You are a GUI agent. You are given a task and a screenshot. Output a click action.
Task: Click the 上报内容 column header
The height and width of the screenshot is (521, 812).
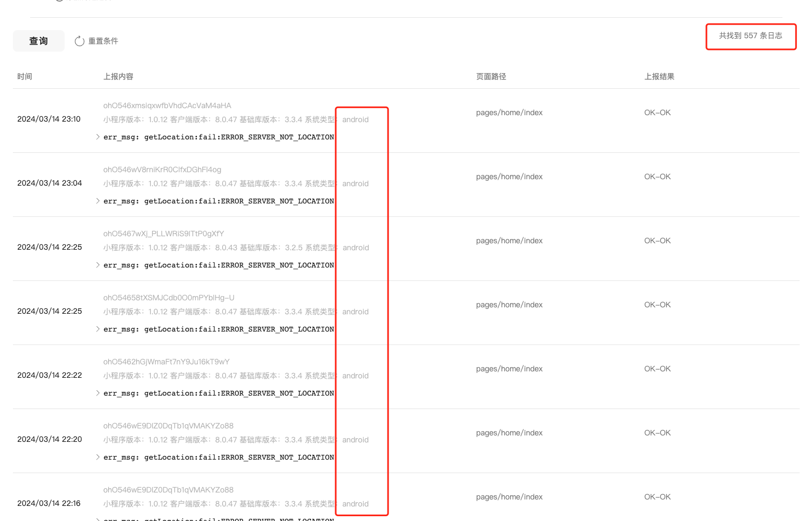point(118,76)
